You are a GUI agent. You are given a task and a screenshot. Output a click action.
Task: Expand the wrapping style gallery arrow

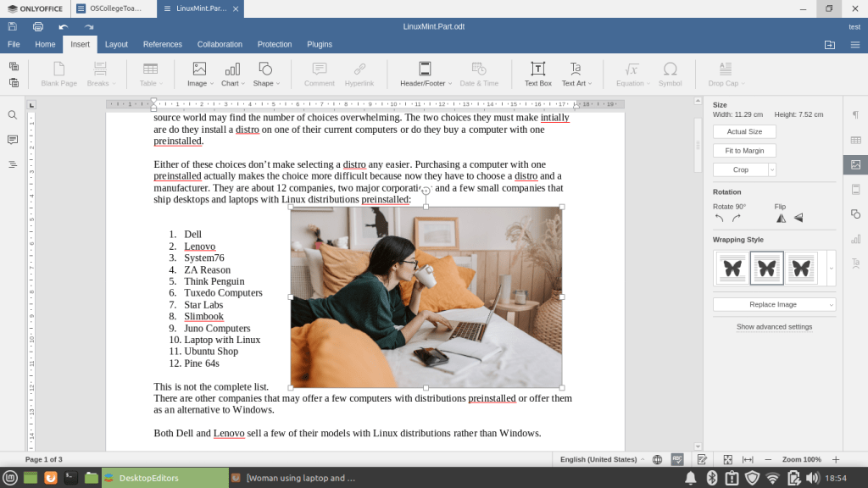(x=831, y=269)
